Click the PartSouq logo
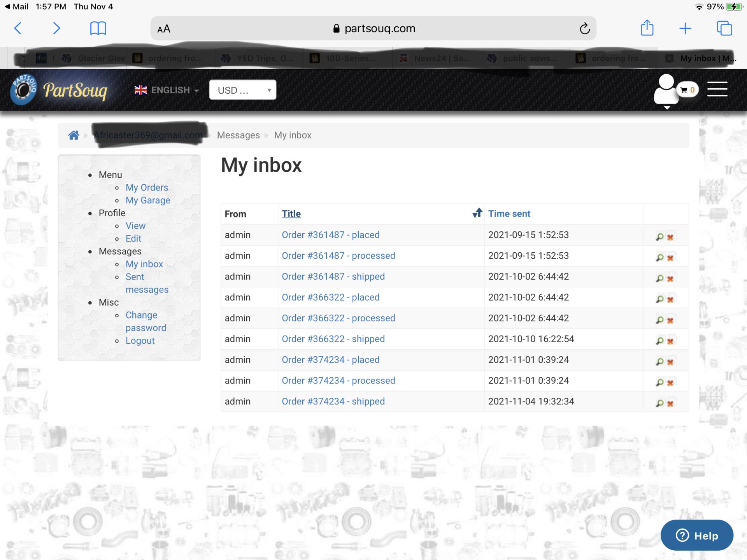747x560 pixels. pyautogui.click(x=59, y=90)
